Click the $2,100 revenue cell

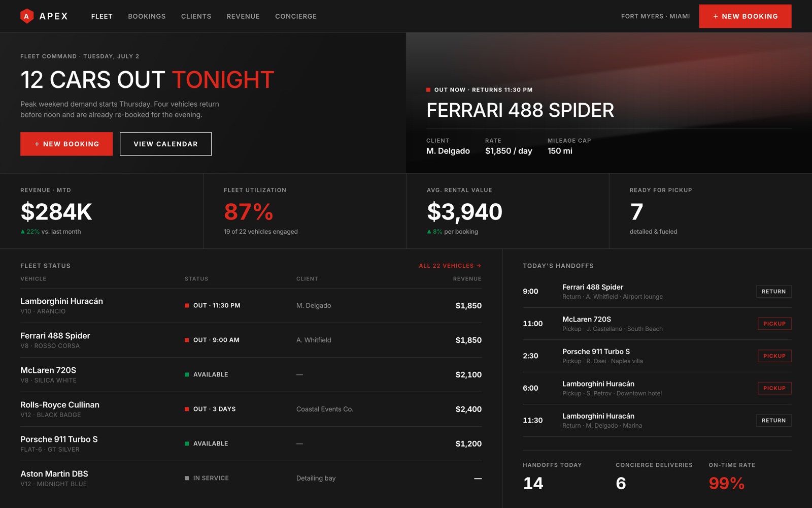click(468, 374)
